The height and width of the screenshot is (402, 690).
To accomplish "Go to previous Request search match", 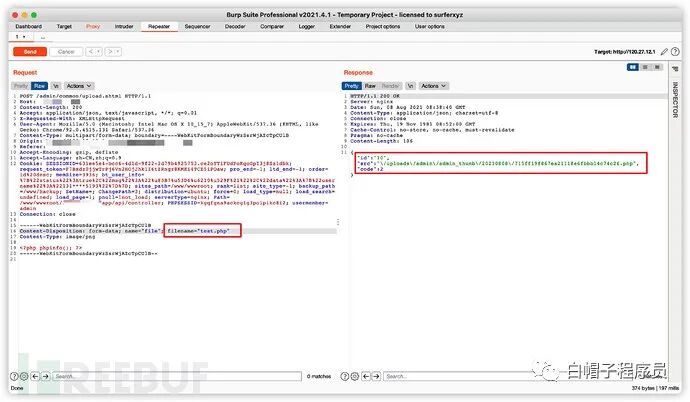I will [35, 376].
